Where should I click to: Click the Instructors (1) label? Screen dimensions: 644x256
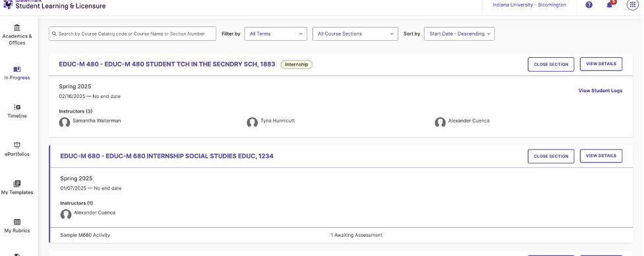click(x=77, y=203)
